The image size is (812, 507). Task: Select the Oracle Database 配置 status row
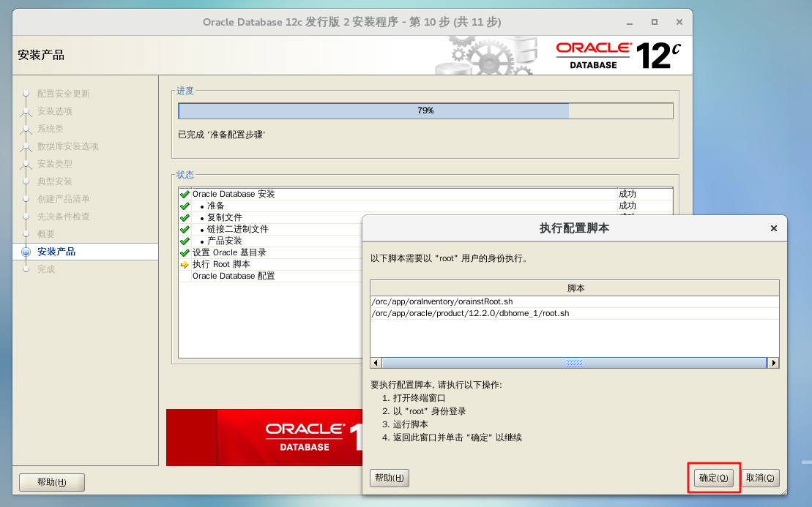(x=270, y=277)
